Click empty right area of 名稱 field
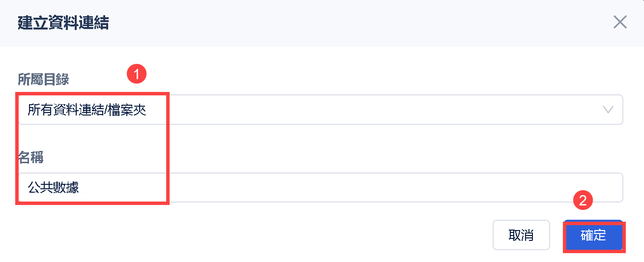The width and height of the screenshot is (644, 262). pos(492,187)
